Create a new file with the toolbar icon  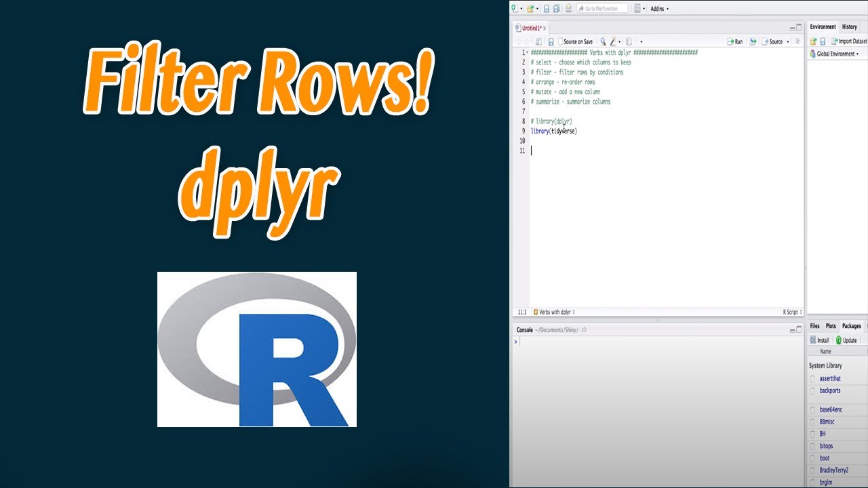click(514, 8)
